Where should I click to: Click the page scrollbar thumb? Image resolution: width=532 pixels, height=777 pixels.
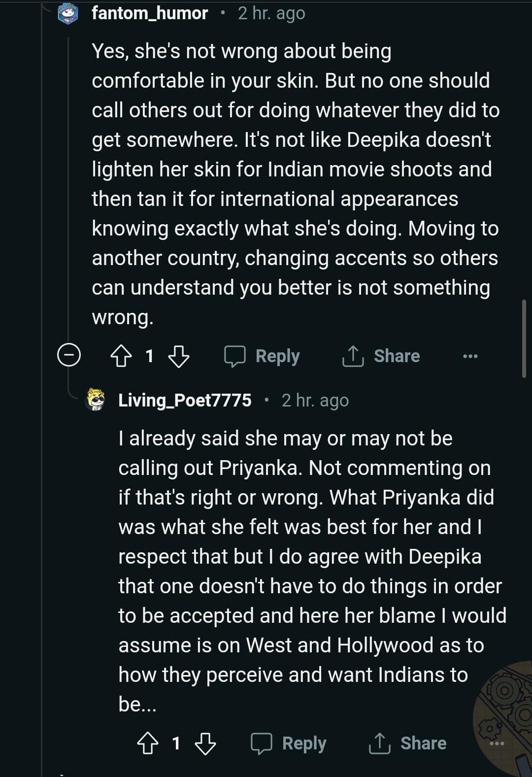pos(524,338)
